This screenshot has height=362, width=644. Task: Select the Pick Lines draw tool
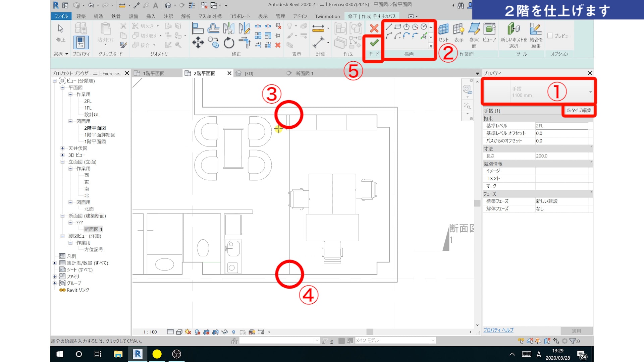[424, 36]
